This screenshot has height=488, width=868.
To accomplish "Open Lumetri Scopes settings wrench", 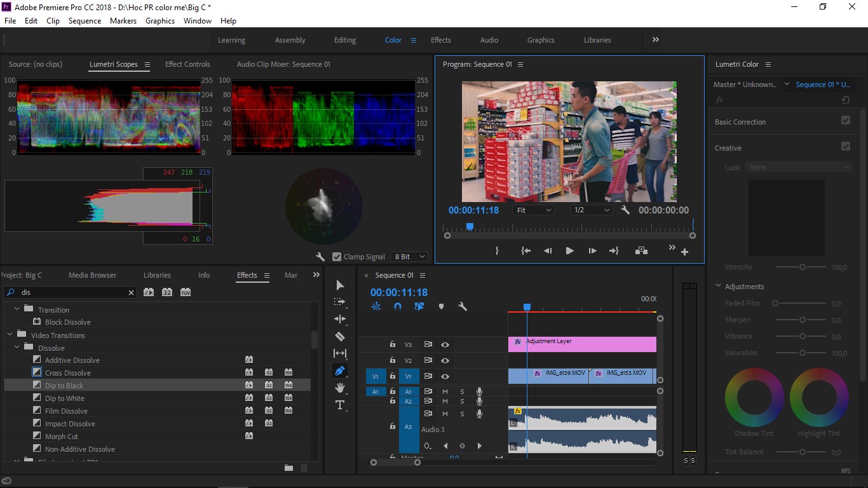I will click(x=320, y=257).
